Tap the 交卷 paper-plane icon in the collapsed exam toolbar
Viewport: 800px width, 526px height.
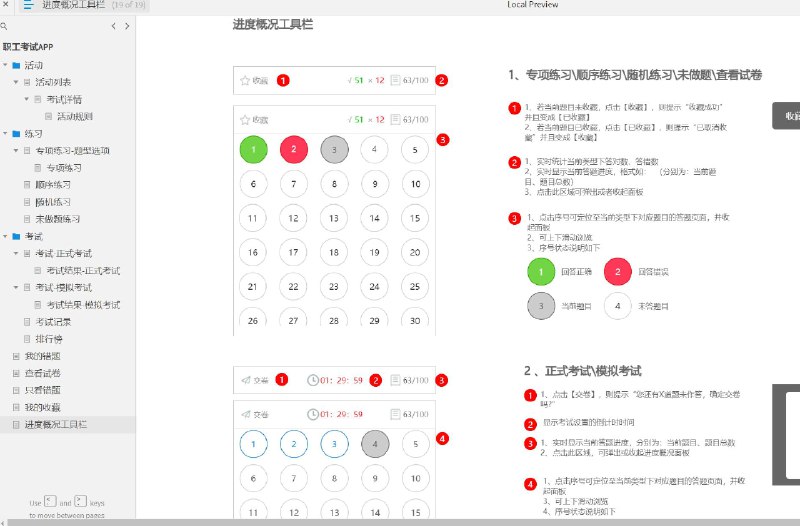[246, 380]
